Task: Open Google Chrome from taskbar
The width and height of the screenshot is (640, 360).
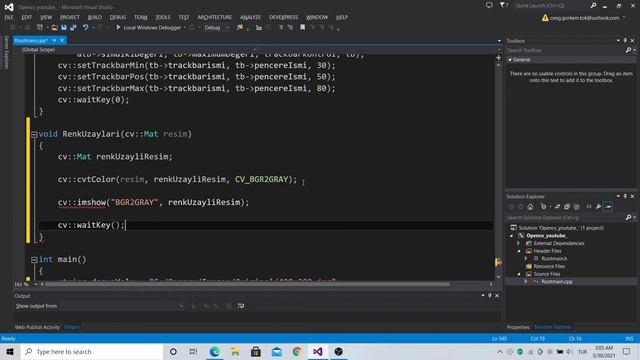Action: point(297,351)
